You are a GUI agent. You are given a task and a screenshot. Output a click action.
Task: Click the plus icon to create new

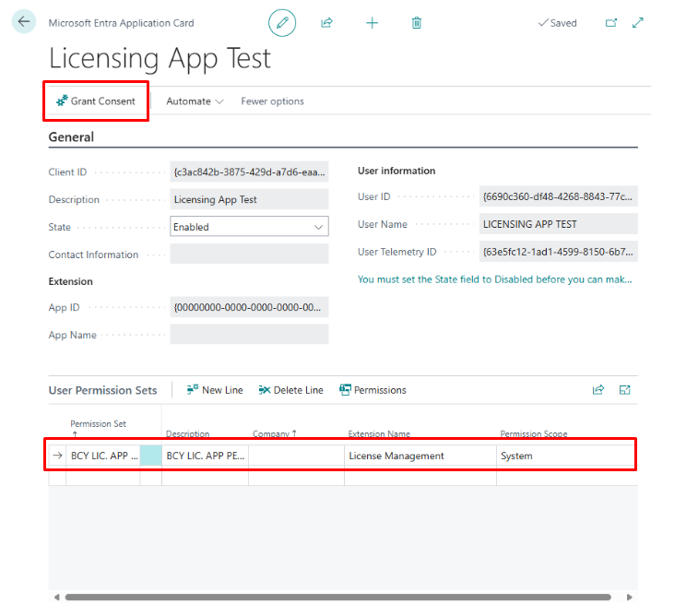click(372, 22)
